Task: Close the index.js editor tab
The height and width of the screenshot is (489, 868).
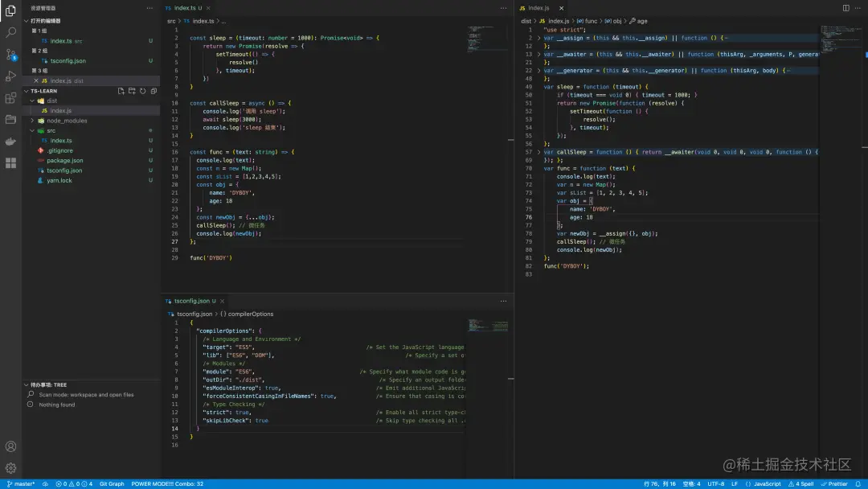Action: pos(561,8)
